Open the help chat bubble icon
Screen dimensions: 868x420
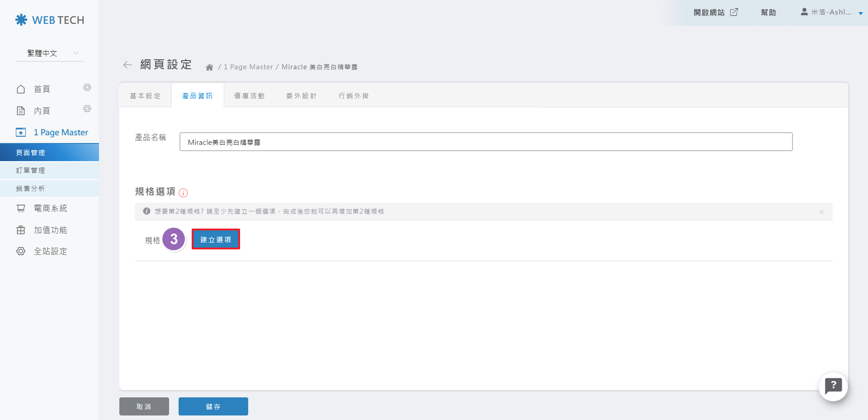[833, 387]
